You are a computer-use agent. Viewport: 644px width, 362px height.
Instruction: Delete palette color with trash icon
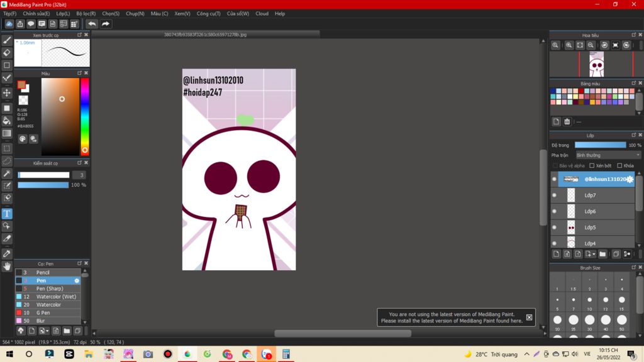[x=567, y=121]
